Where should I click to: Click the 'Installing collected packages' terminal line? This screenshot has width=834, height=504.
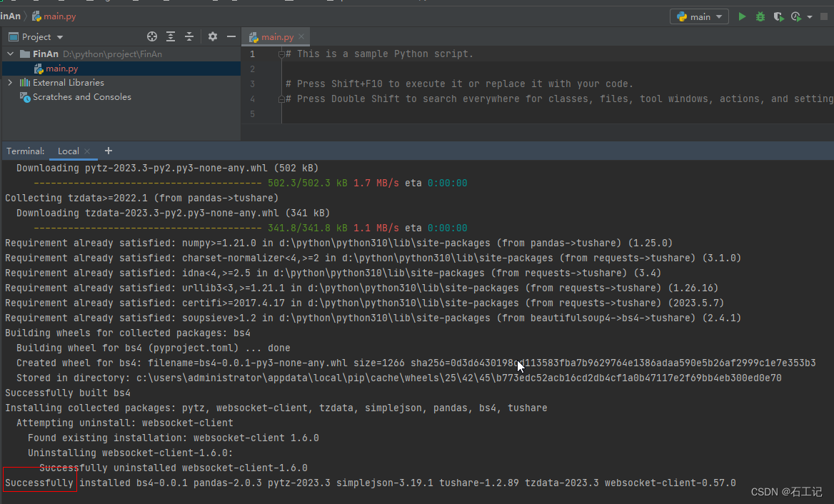tap(276, 408)
